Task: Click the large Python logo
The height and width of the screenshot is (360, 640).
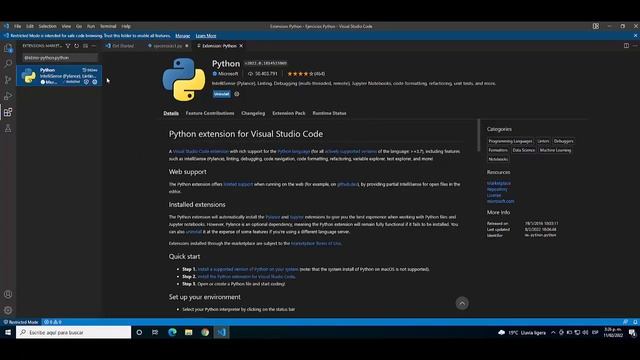Action: [184, 79]
